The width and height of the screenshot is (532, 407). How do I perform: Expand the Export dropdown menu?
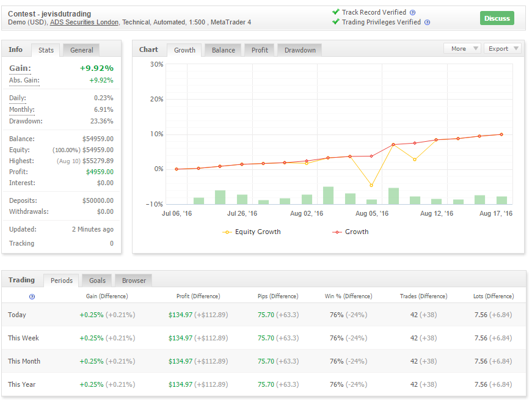tap(503, 49)
